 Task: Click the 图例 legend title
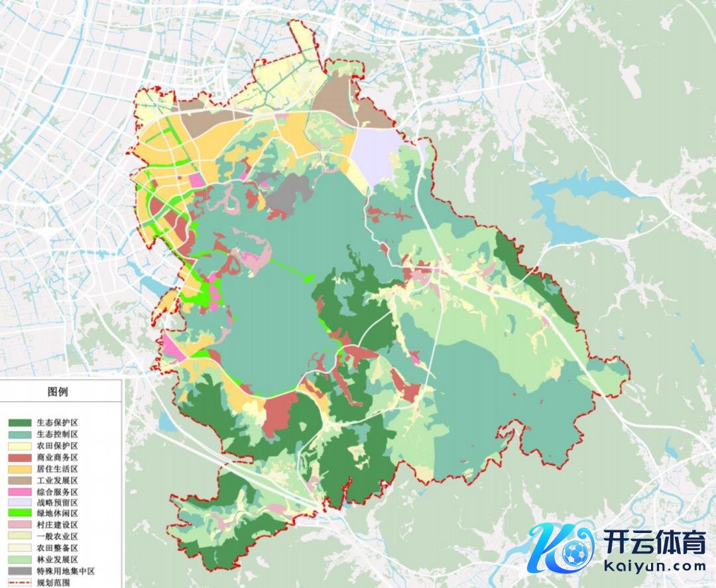[58, 392]
